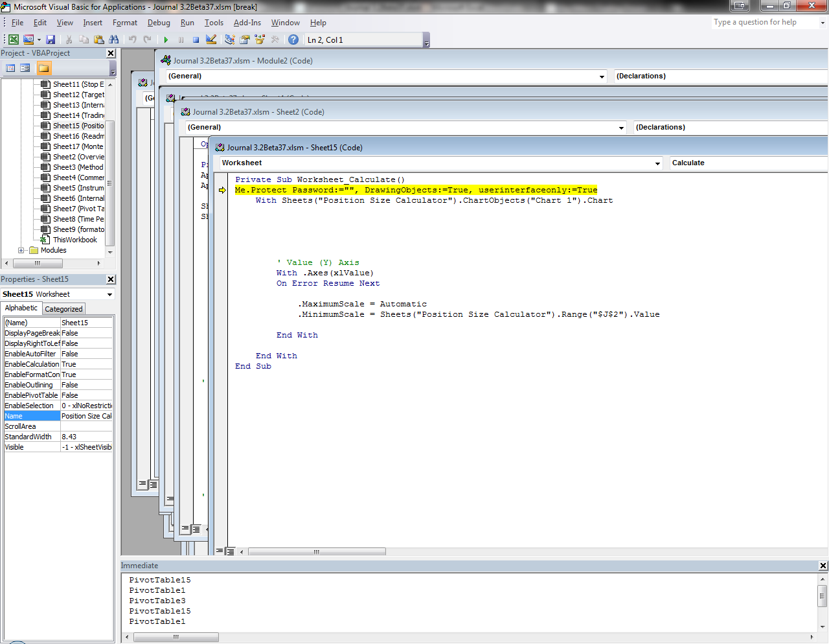829x644 pixels.
Task: Open Find with the binoculars icon
Action: click(x=113, y=40)
